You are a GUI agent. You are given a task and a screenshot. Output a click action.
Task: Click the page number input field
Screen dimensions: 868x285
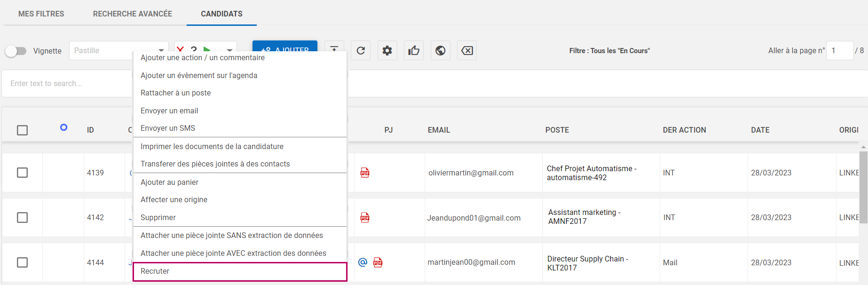839,51
